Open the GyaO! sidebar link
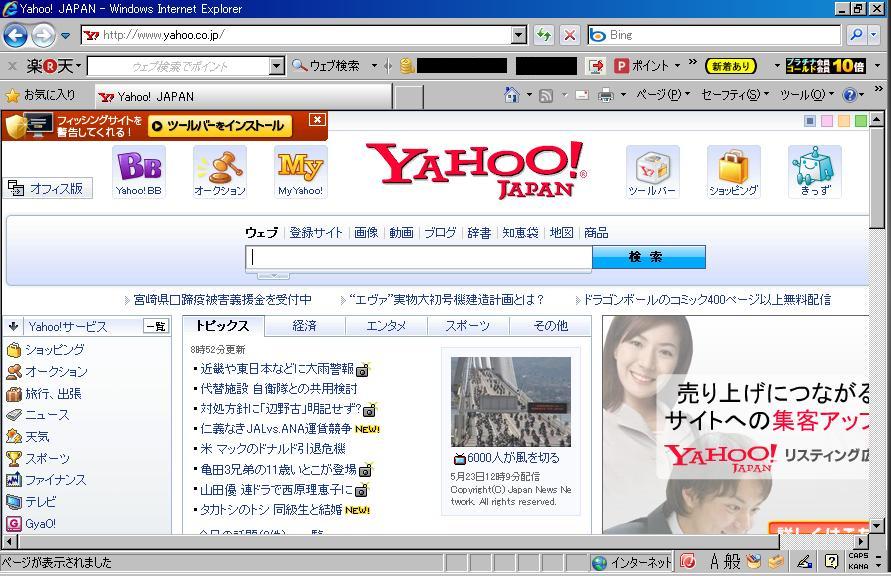This screenshot has width=891, height=576. pyautogui.click(x=40, y=524)
